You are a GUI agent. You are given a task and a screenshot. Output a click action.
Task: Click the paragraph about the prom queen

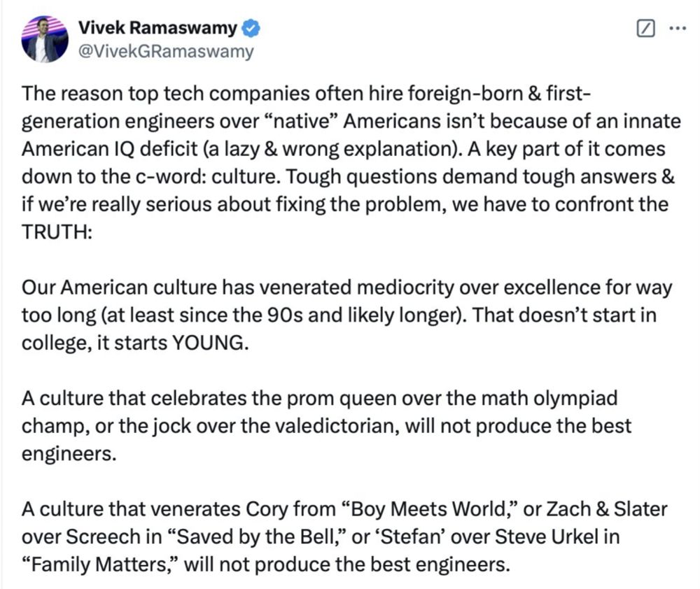click(326, 426)
